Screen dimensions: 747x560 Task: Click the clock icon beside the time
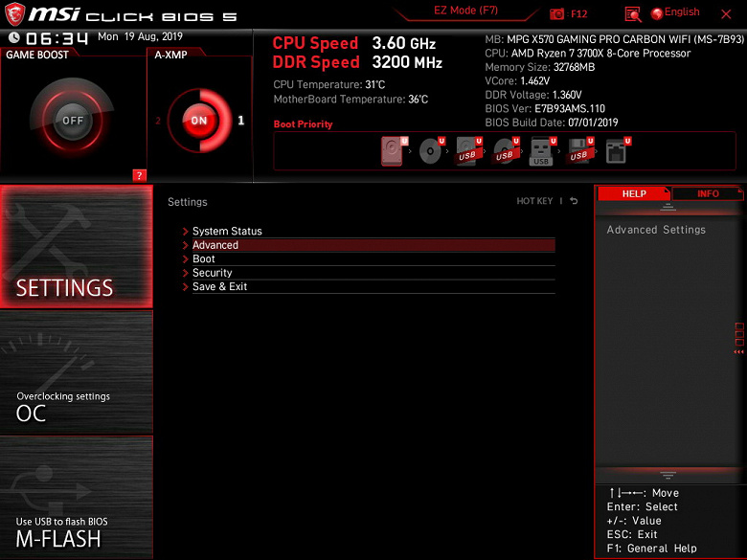coord(14,37)
